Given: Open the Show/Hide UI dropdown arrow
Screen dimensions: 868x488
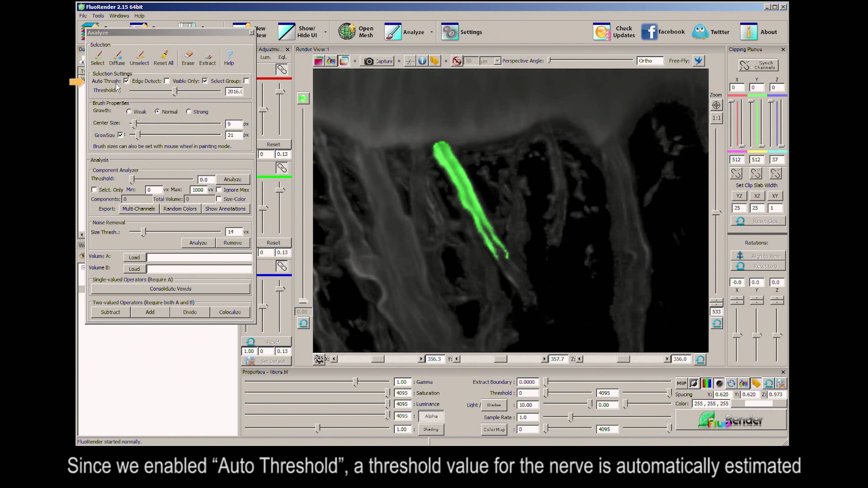Looking at the screenshot, I should pyautogui.click(x=325, y=32).
